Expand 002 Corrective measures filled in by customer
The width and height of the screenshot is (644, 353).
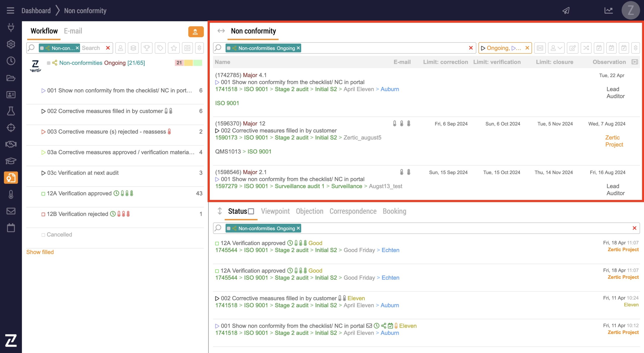(x=43, y=111)
